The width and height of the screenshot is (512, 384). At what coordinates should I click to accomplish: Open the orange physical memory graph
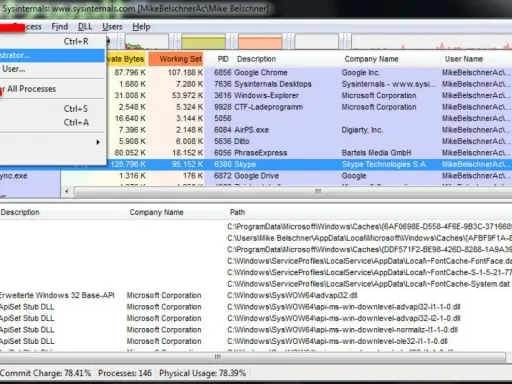click(x=260, y=42)
